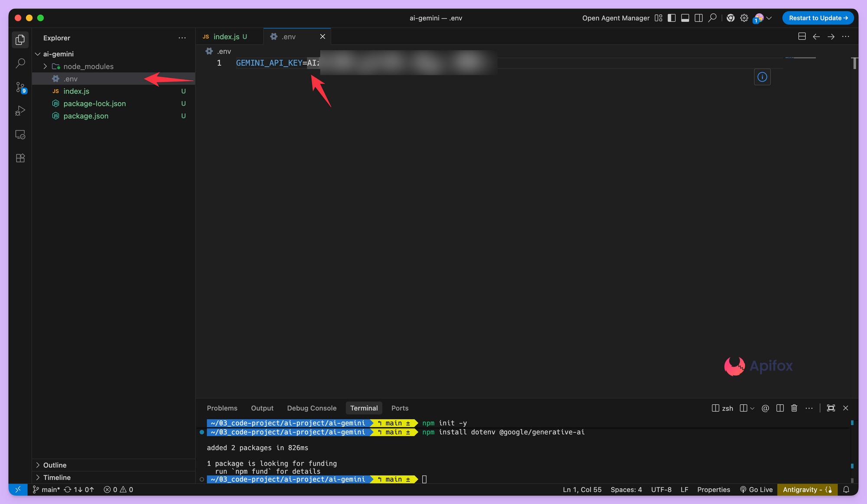Click the terminal trash kill icon

tap(794, 408)
